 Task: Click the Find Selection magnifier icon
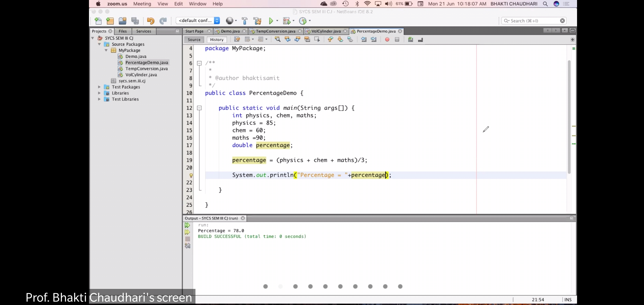click(278, 40)
